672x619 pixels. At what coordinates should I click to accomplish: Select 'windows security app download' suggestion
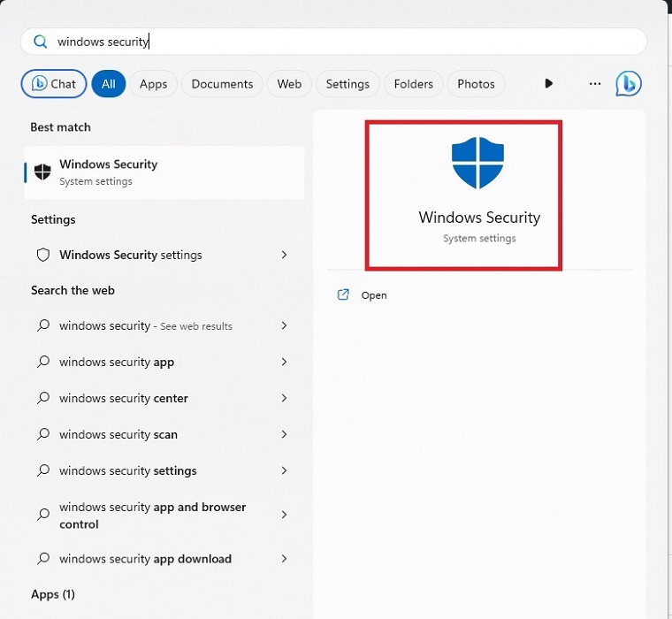[x=164, y=559]
